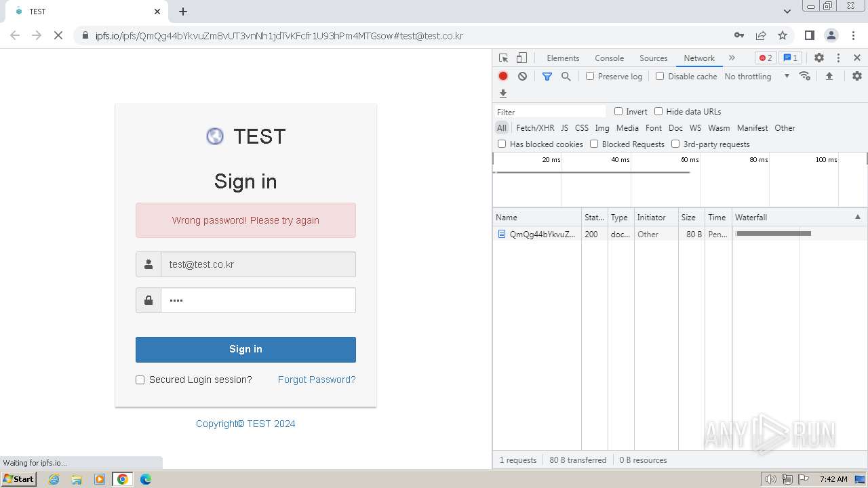Image resolution: width=868 pixels, height=488 pixels.
Task: Bookmark this tab star icon
Action: pyautogui.click(x=783, y=35)
